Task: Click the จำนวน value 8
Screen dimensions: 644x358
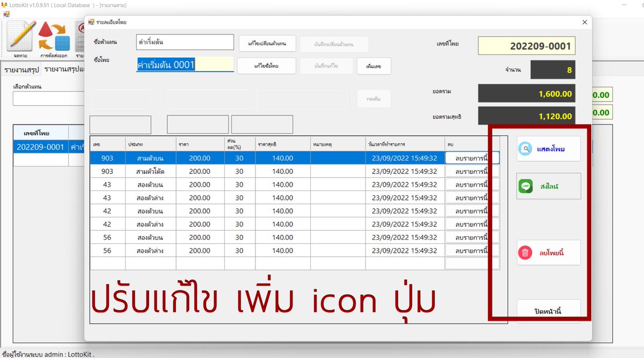Action: pyautogui.click(x=553, y=70)
